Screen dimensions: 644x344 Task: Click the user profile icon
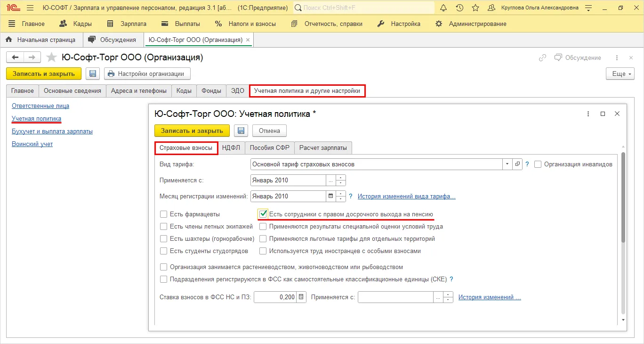(x=491, y=8)
